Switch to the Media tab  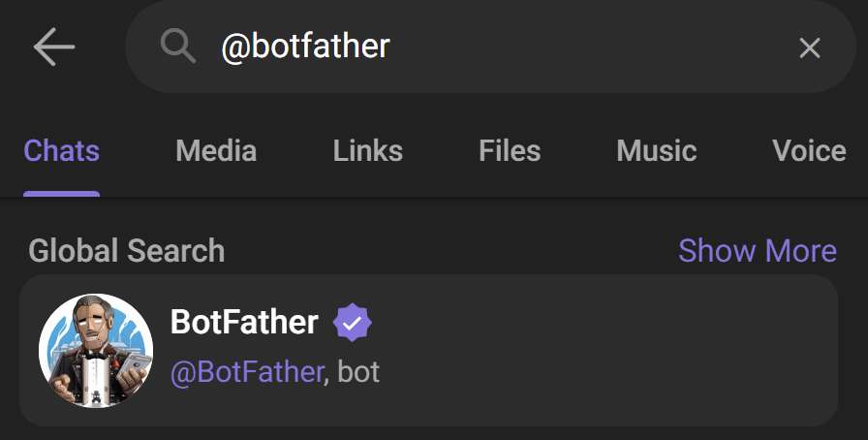point(216,151)
